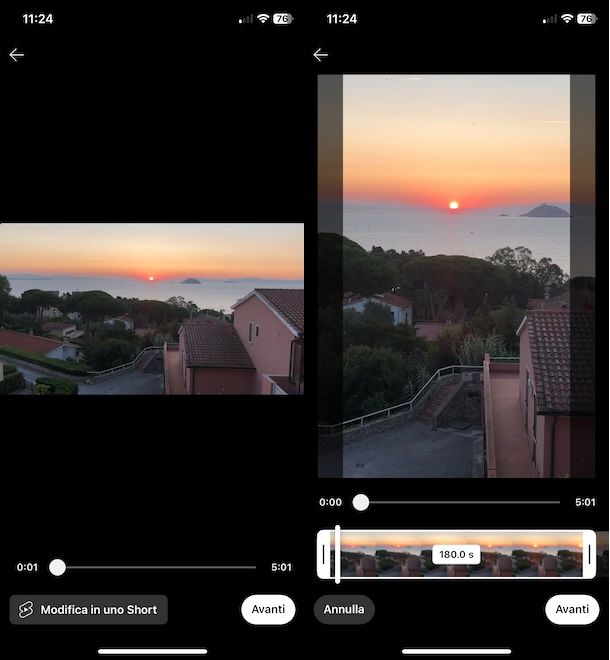Tap the 11:24 clock on right screen
The width and height of the screenshot is (610, 660).
pos(341,19)
